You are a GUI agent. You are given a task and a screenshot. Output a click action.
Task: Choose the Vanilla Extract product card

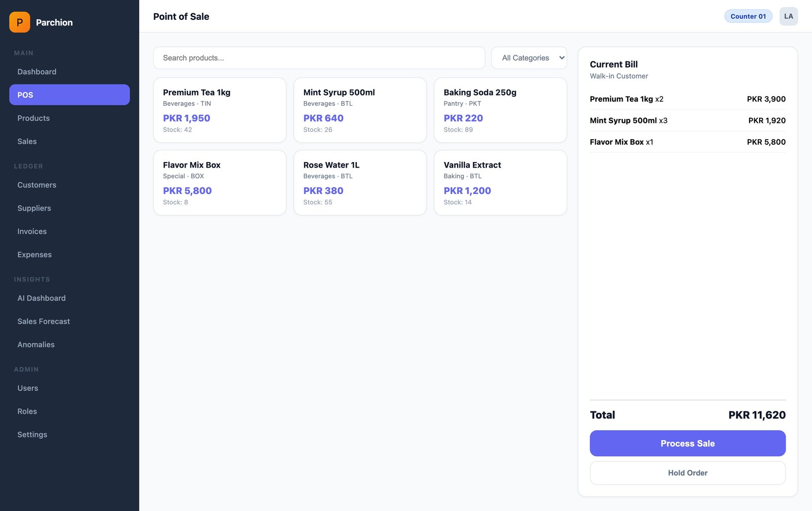[x=500, y=183]
